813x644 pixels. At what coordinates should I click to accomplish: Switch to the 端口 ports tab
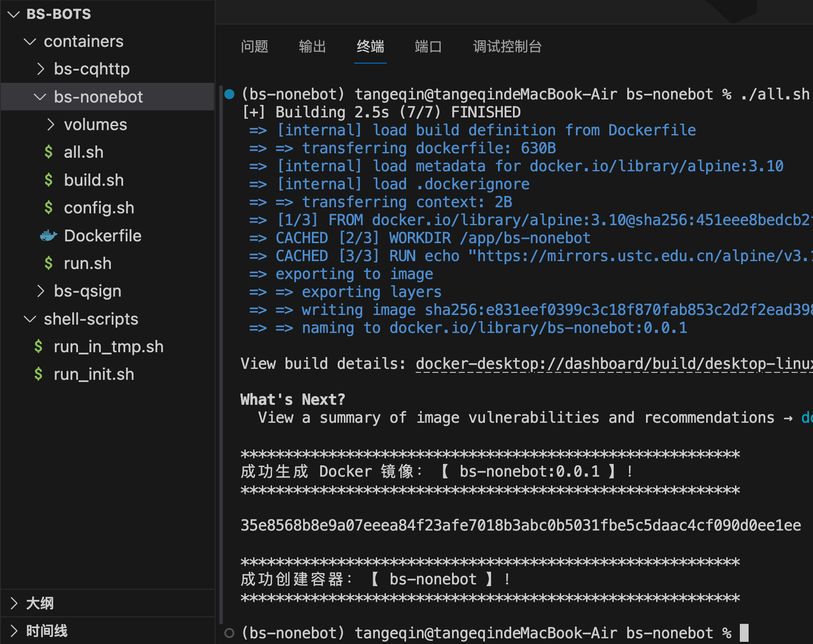(428, 46)
